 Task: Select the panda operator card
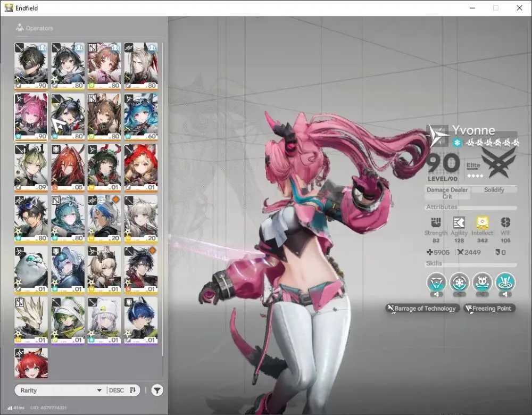pos(31,269)
